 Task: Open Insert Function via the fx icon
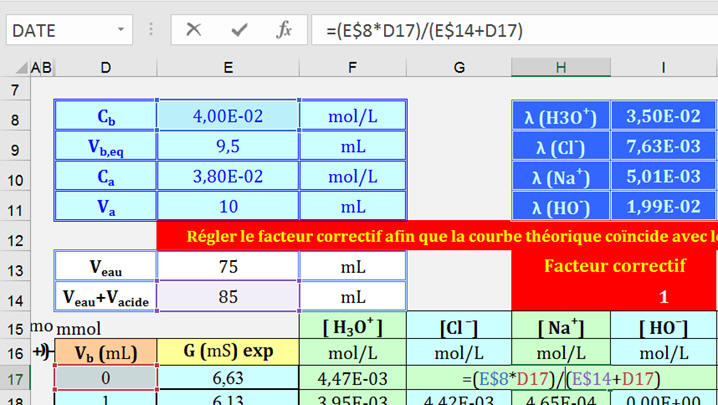tap(284, 30)
